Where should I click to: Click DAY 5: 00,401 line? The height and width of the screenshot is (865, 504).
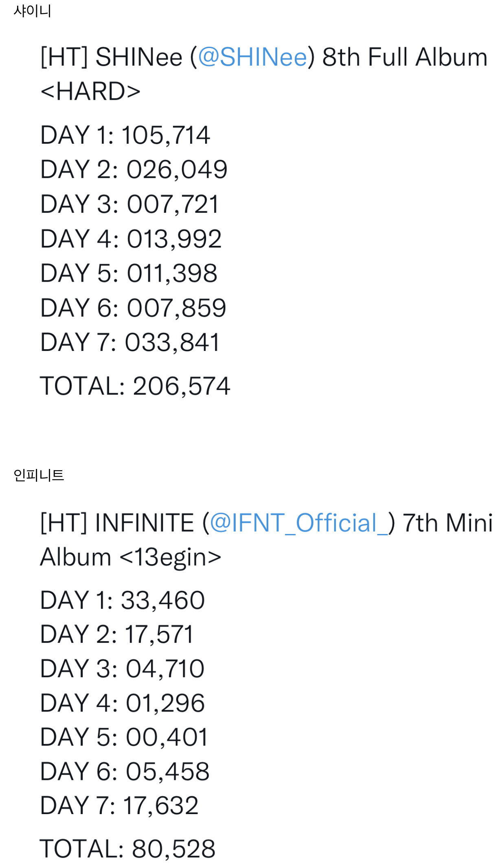(x=124, y=737)
